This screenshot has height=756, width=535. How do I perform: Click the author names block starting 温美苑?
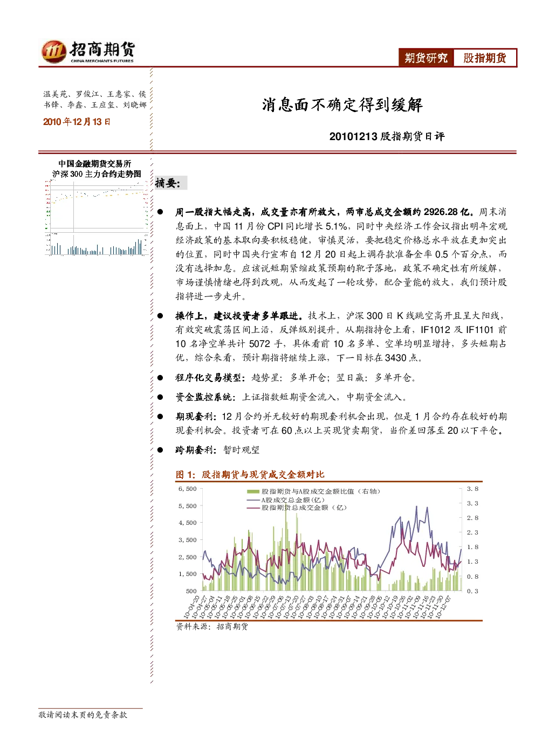click(x=95, y=99)
